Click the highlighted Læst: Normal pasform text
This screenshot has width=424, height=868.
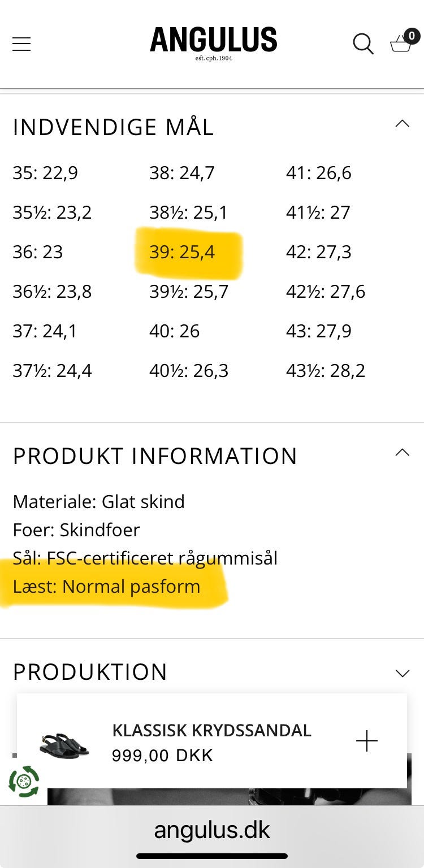click(106, 587)
